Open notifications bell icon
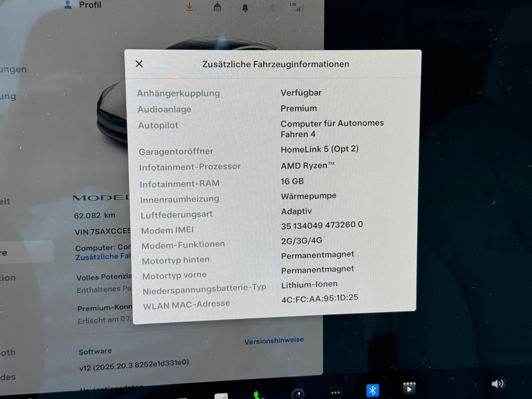Viewport: 532px width, 399px height. tap(245, 8)
